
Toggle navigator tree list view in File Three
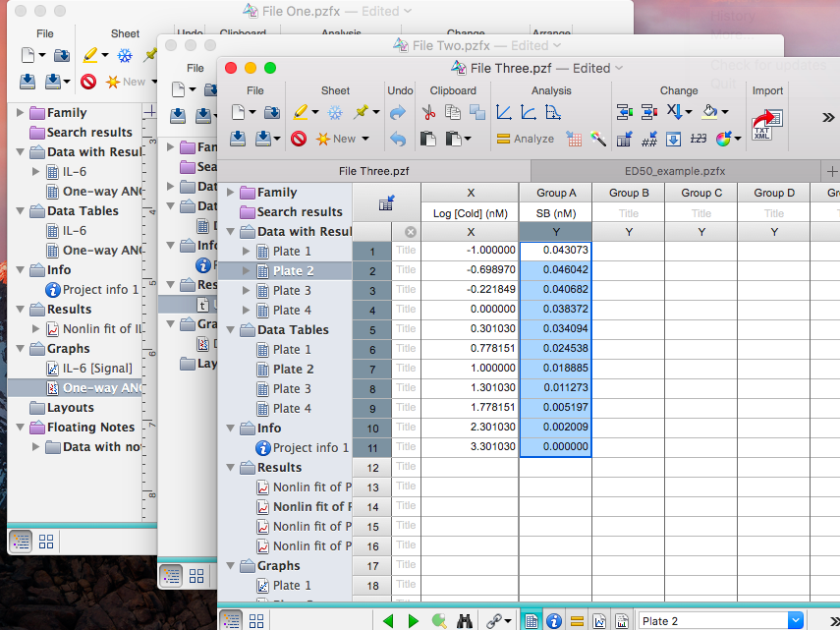tap(232, 620)
